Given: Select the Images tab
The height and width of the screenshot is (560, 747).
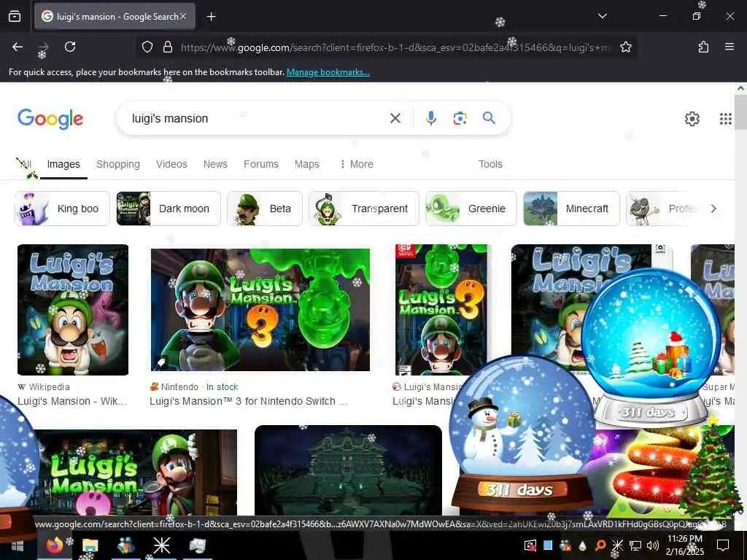Looking at the screenshot, I should tap(63, 164).
